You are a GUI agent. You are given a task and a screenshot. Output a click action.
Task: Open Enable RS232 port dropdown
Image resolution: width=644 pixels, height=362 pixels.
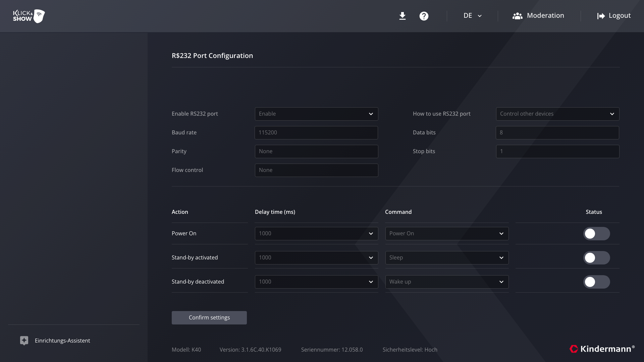tap(317, 114)
